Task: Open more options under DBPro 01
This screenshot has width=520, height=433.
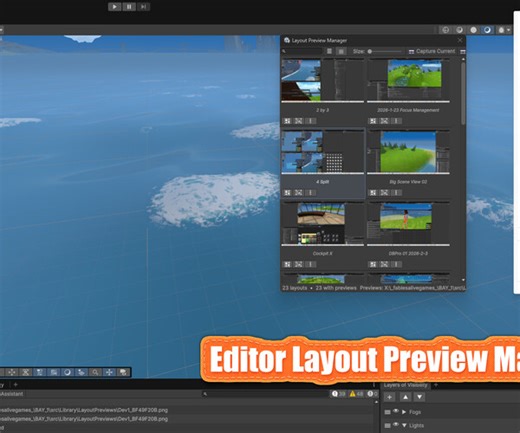Action: pos(396,264)
